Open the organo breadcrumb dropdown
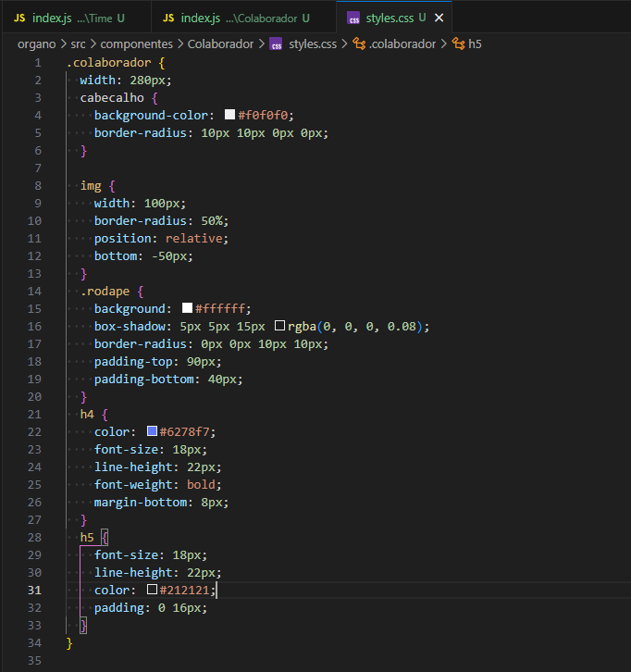This screenshot has height=672, width=631. click(37, 44)
